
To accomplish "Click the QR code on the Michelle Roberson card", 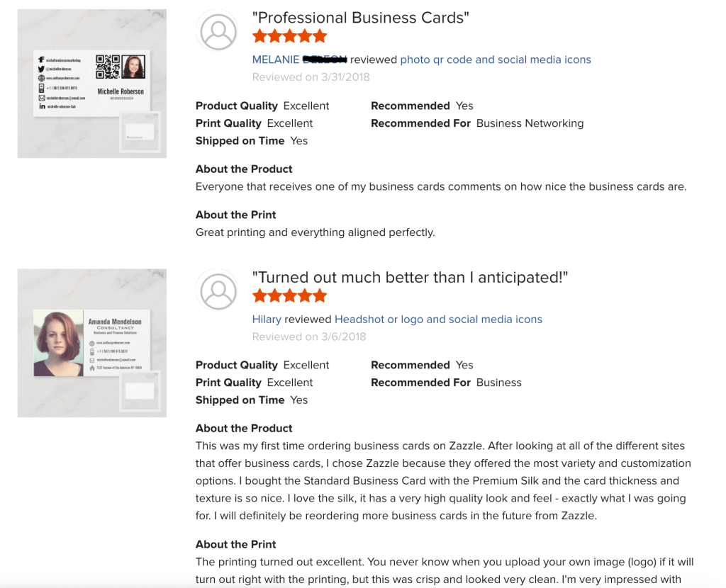I will (108, 67).
